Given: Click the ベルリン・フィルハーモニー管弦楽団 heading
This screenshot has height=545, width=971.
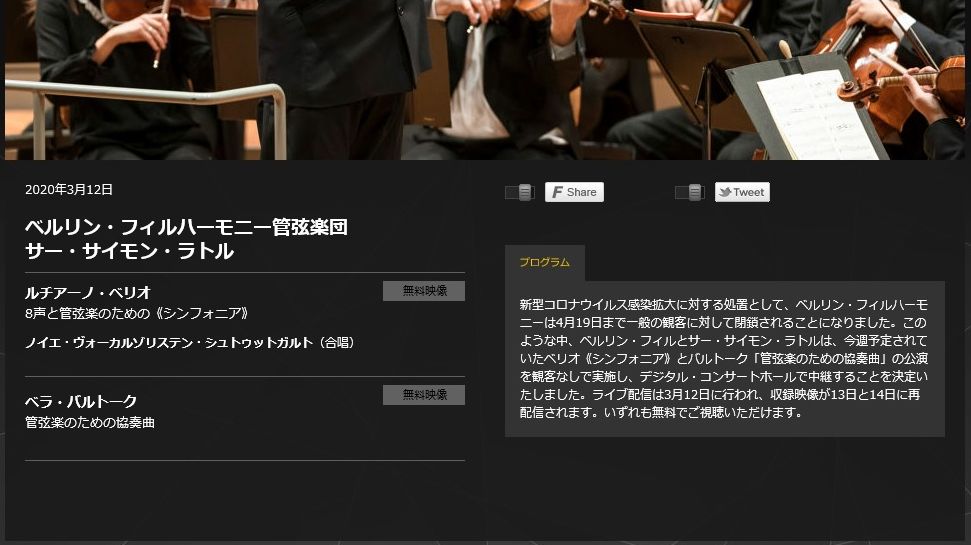Looking at the screenshot, I should (x=186, y=227).
